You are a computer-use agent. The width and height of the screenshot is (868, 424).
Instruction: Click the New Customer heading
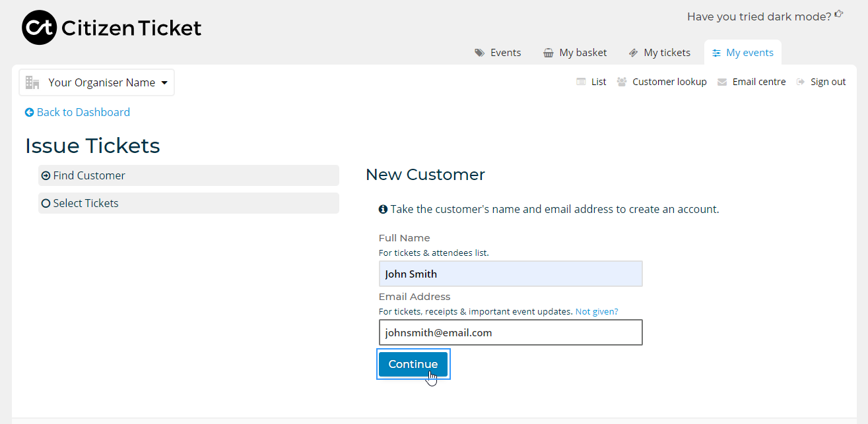(425, 175)
